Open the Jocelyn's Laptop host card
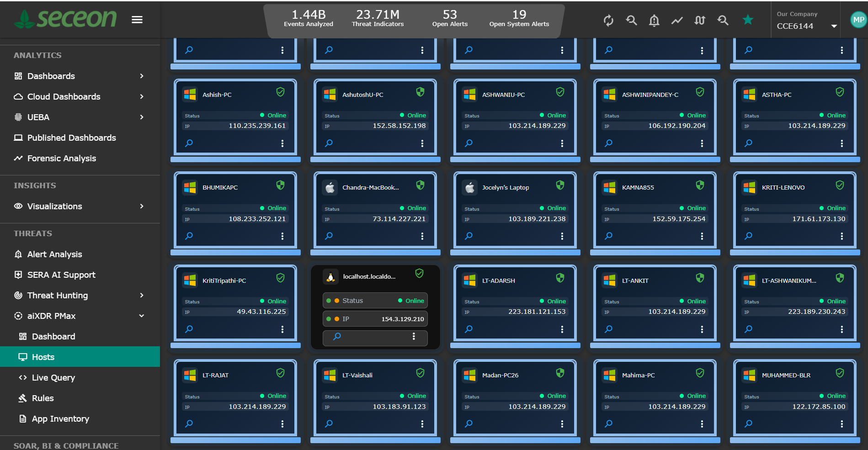Viewport: 868px width, 450px height. pos(515,210)
